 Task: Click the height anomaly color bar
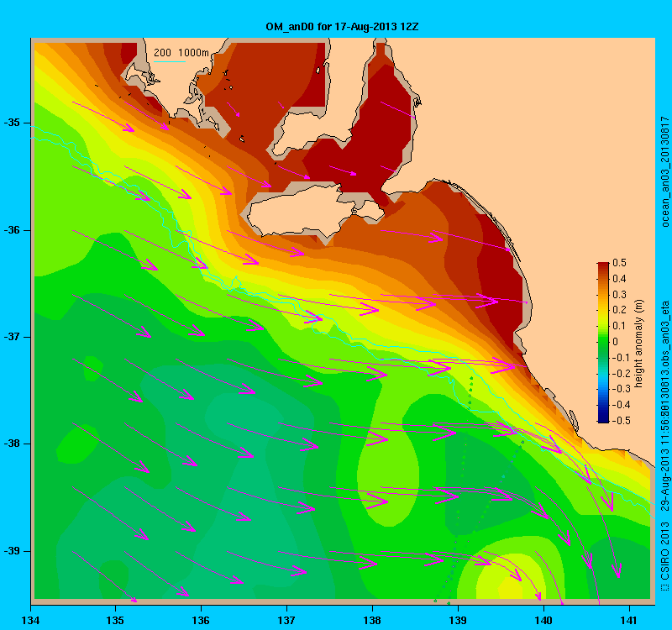[x=603, y=343]
